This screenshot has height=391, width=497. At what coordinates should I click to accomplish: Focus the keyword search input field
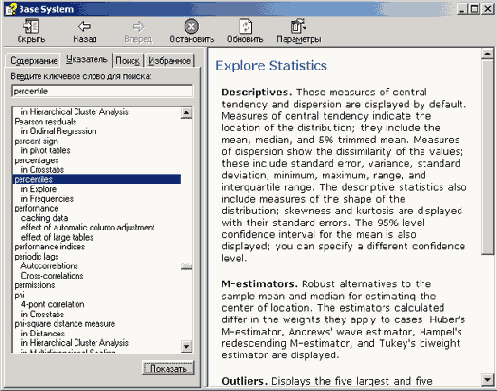coord(102,91)
